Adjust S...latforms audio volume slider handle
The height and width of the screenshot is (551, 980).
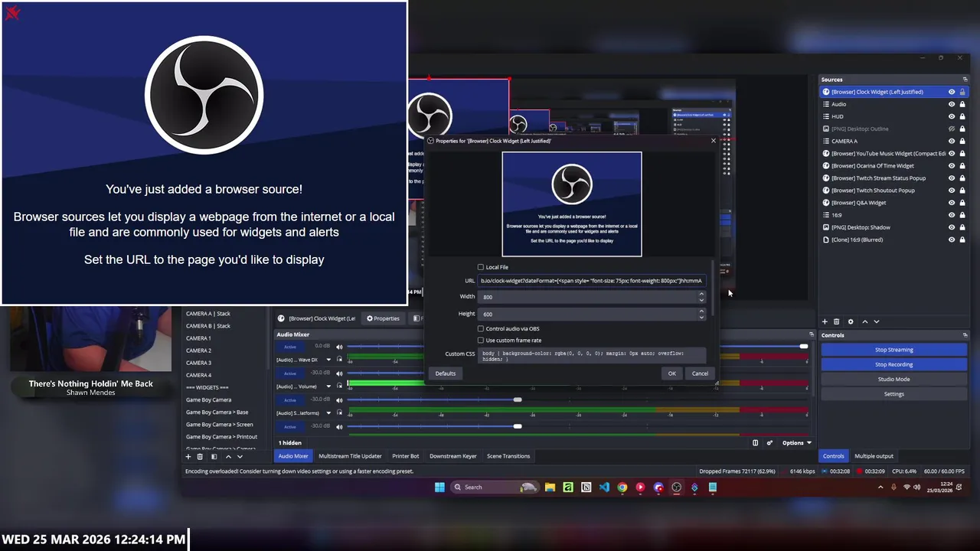pyautogui.click(x=518, y=399)
